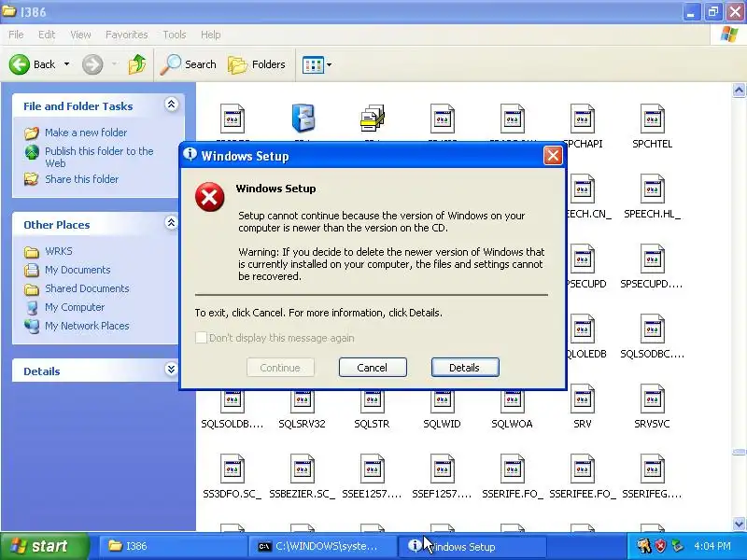This screenshot has height=560, width=747.
Task: Open the Forward history dropdown arrow
Action: pos(114,64)
